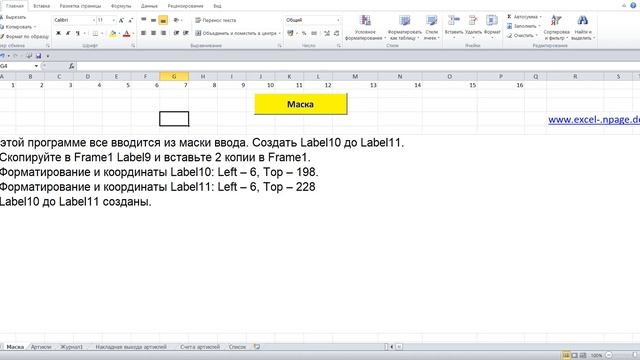This screenshot has width=640, height=360.
Task: Click the Вырезать (cut) button
Action: (x=13, y=17)
